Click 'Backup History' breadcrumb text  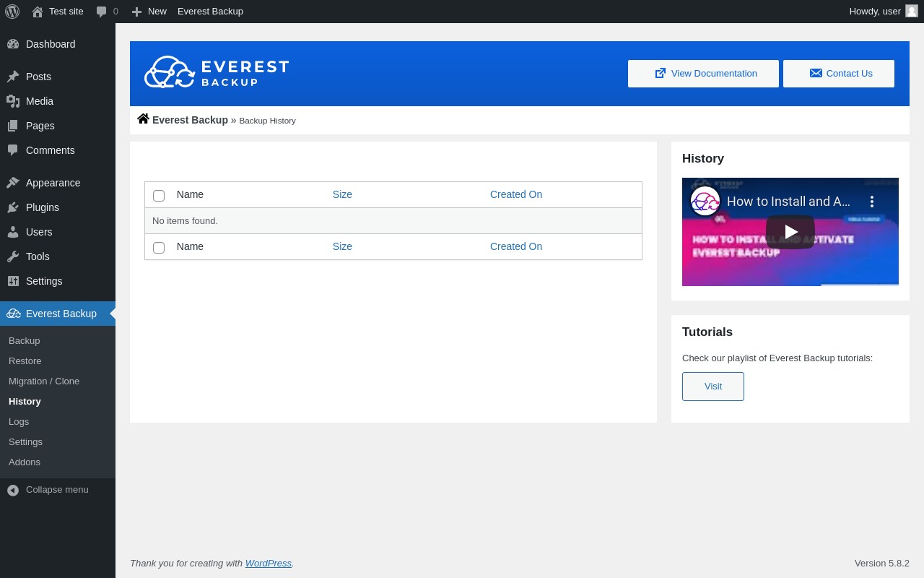click(x=268, y=121)
